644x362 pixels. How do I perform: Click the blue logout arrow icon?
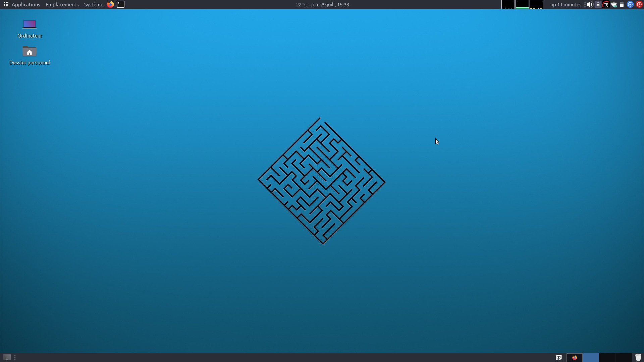point(630,4)
